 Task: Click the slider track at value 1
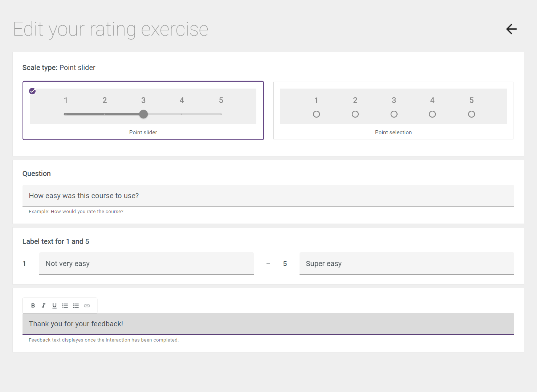[x=65, y=114]
